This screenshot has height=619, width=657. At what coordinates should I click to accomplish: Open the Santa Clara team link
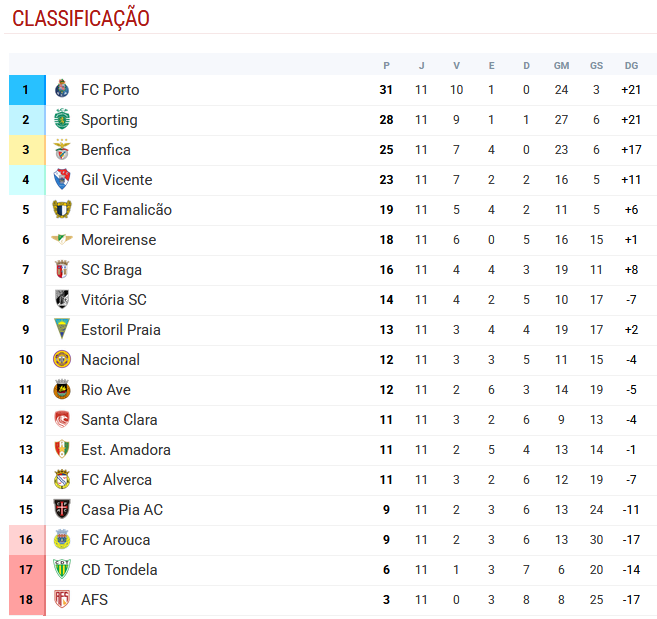[x=119, y=420]
